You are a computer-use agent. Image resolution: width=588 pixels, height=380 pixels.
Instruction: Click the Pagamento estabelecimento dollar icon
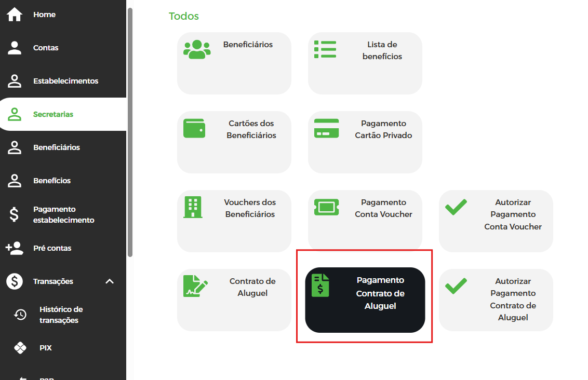pyautogui.click(x=15, y=214)
